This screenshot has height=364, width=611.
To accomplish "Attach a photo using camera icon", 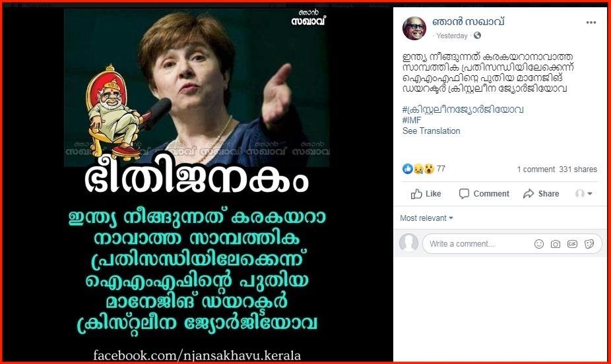I will pos(556,244).
